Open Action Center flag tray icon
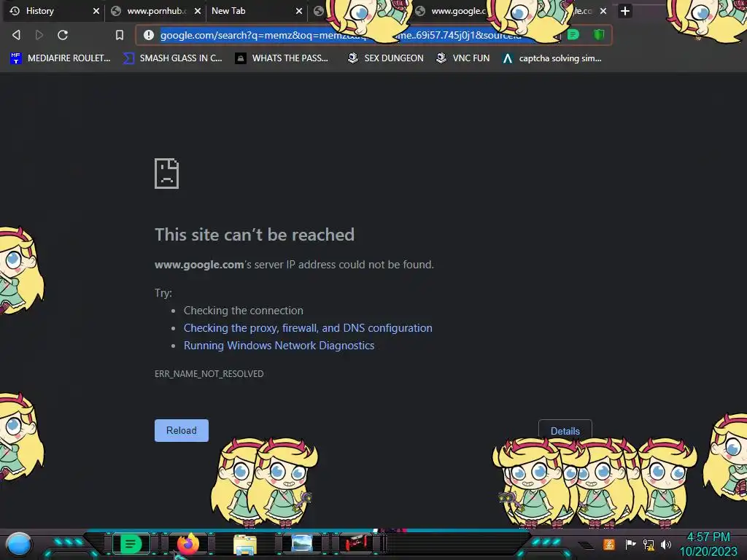 [630, 544]
